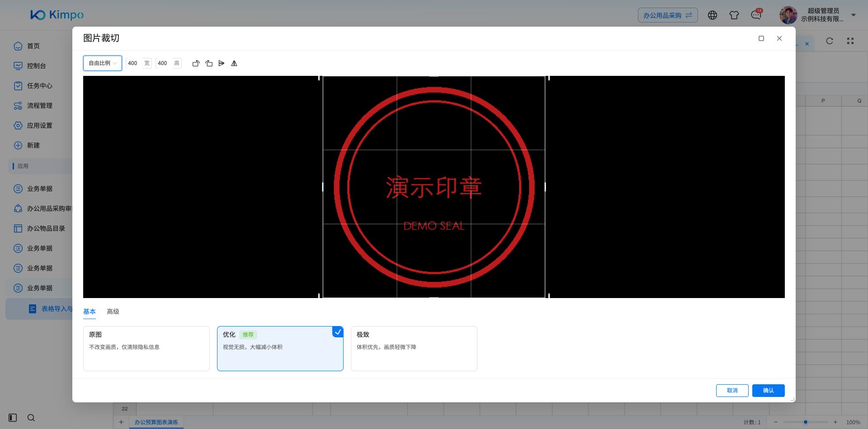Viewport: 868px width, 429px height.
Task: Click the search icon at bottom left
Action: (31, 418)
